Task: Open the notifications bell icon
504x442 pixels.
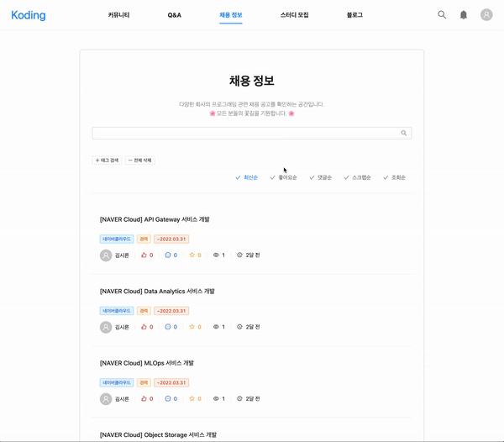Action: [464, 15]
